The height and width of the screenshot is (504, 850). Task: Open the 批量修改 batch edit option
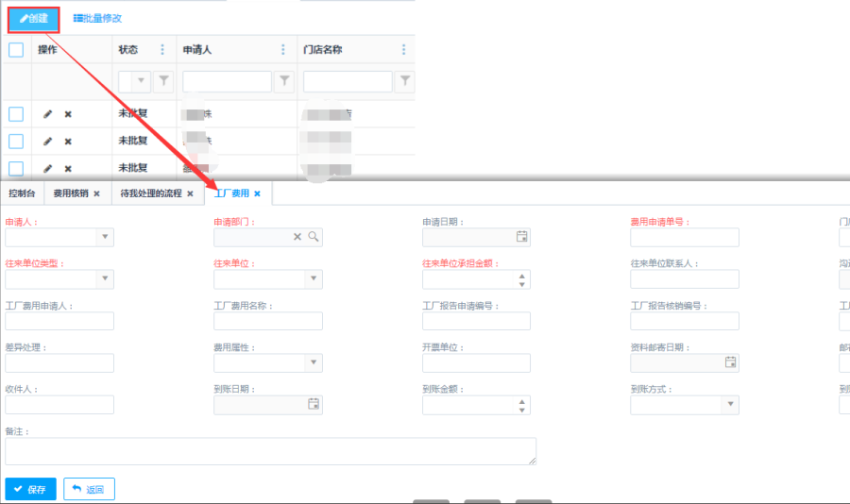click(x=97, y=19)
